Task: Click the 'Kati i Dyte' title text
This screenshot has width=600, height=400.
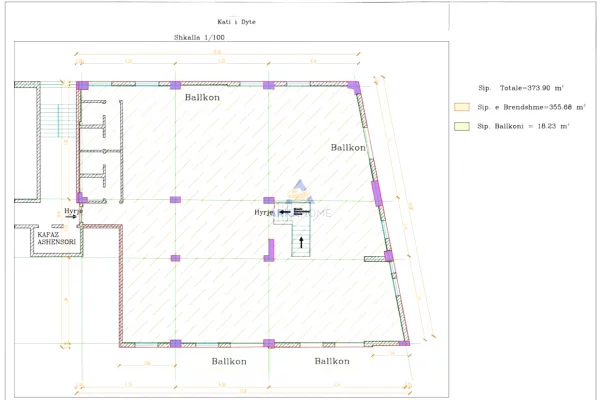Action: click(236, 22)
